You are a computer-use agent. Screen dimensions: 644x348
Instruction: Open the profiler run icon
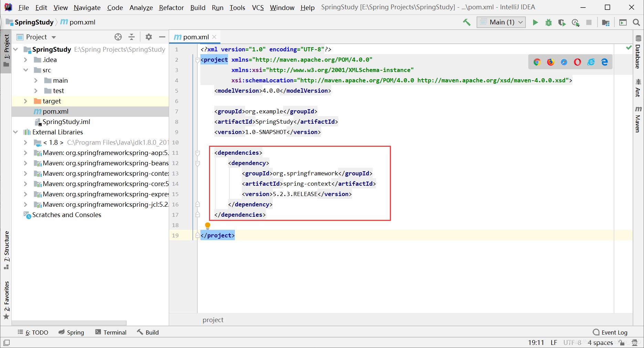pyautogui.click(x=575, y=22)
